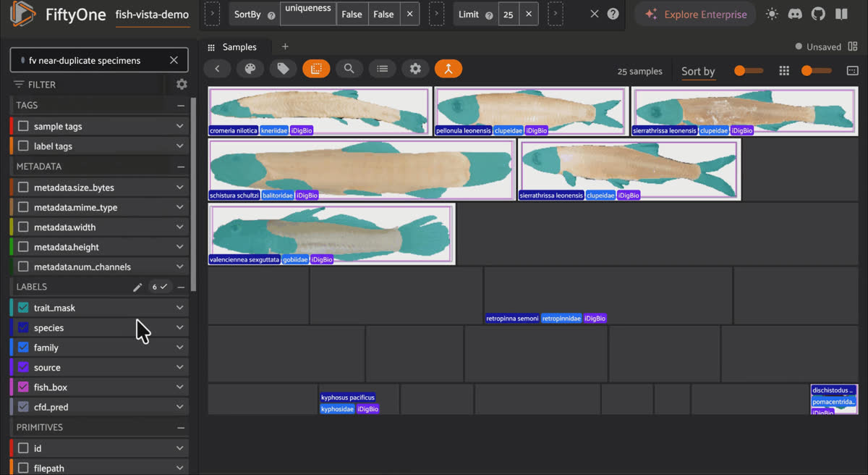Click the Explore Enterprise button

[695, 14]
